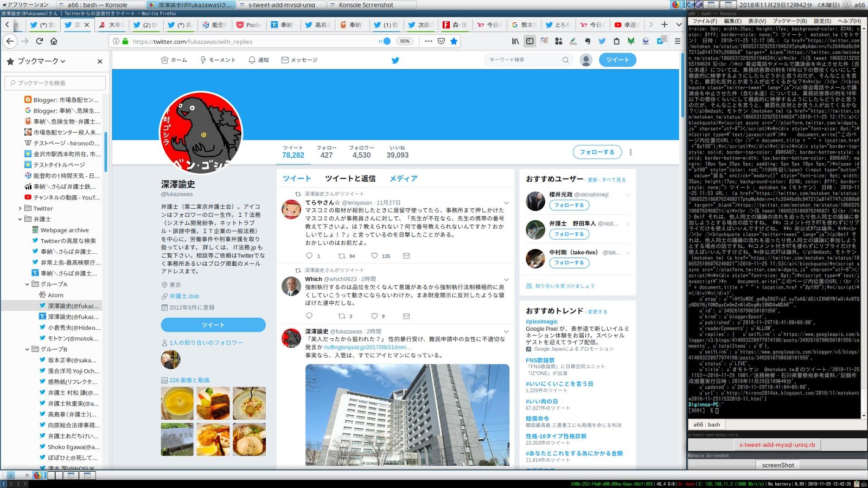Like the Which tweet with 9 likes
868x488 pixels.
(x=374, y=316)
